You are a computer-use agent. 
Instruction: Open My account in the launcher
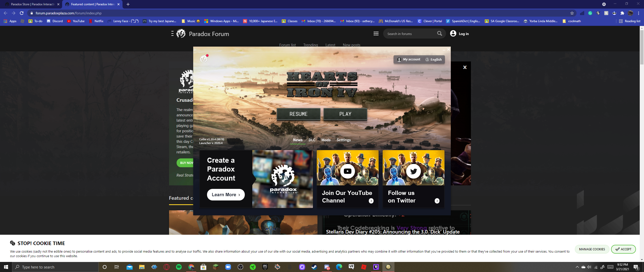pyautogui.click(x=409, y=59)
